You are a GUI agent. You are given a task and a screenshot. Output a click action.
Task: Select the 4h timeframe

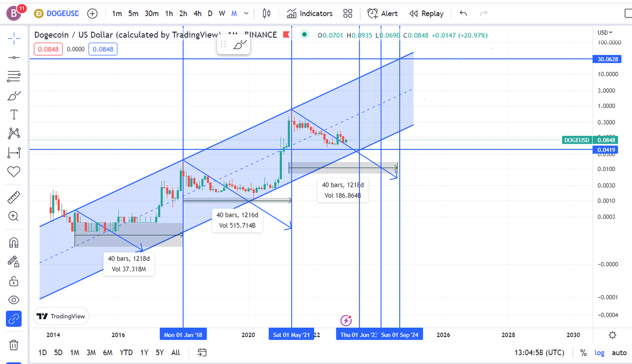(x=197, y=14)
